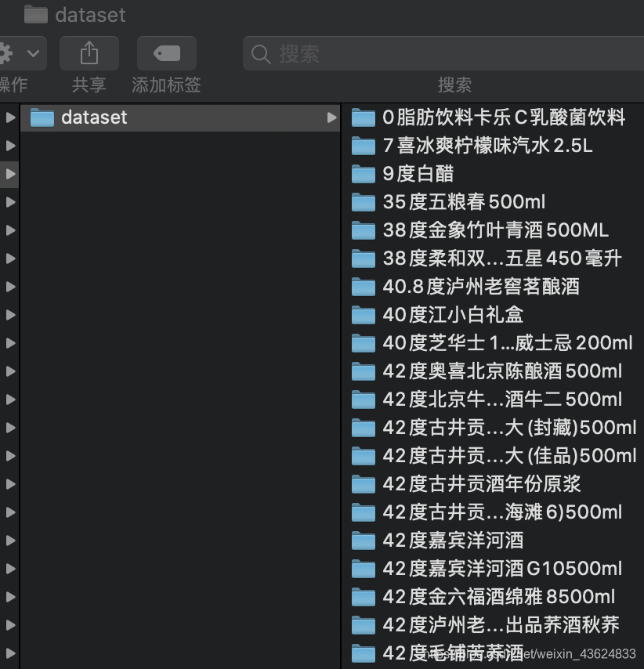Open the dropdown arrow beside the Action gear
The width and height of the screenshot is (644, 669).
(x=34, y=52)
